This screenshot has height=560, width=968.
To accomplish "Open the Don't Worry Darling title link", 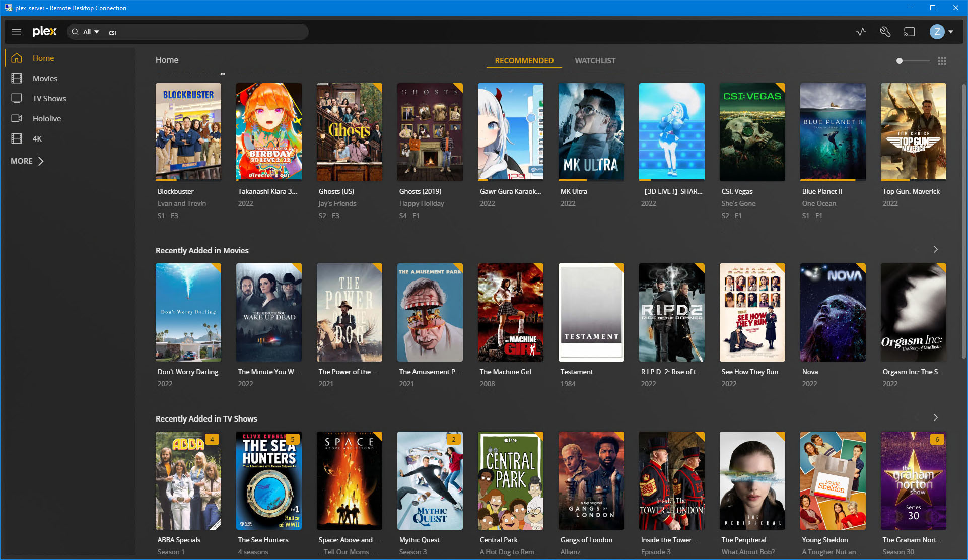I will pos(188,372).
